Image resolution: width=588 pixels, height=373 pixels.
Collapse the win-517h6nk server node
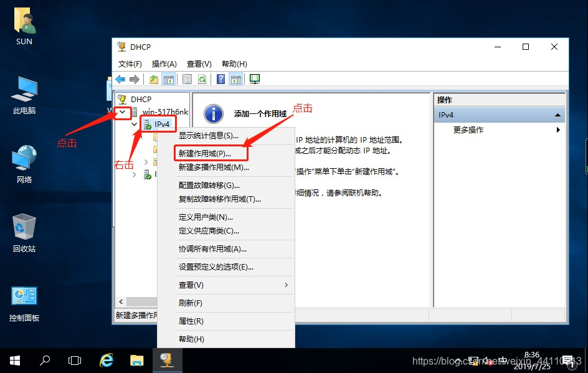(x=122, y=111)
